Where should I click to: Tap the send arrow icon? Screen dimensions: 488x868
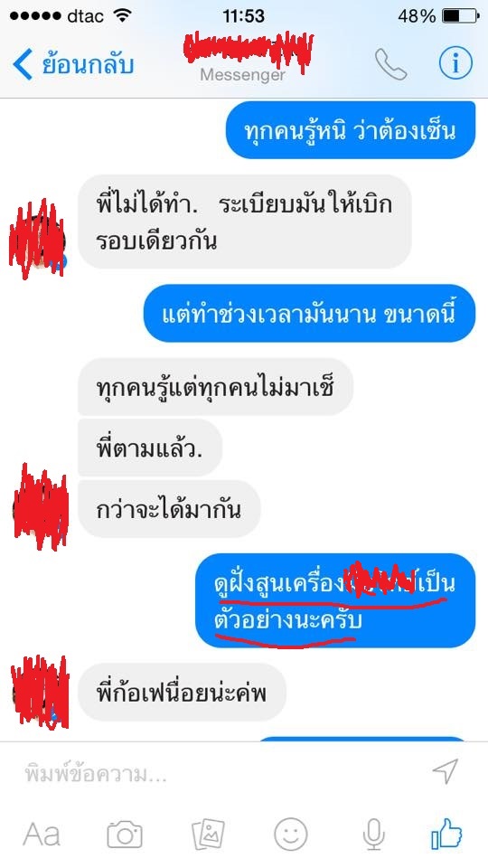coord(446,771)
